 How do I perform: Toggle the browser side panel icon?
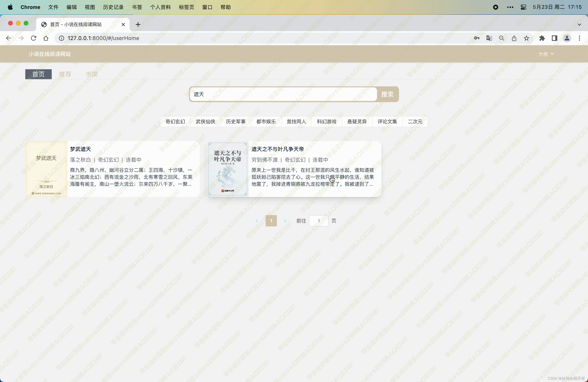click(554, 38)
